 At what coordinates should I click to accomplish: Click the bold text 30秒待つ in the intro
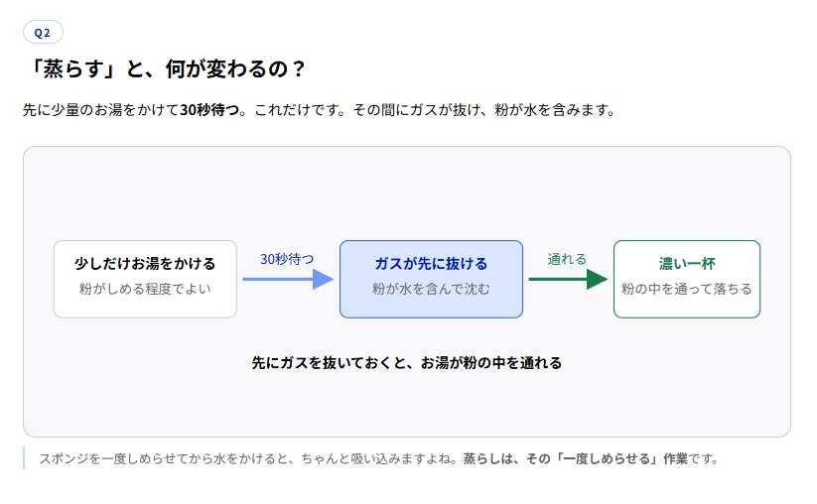click(209, 110)
